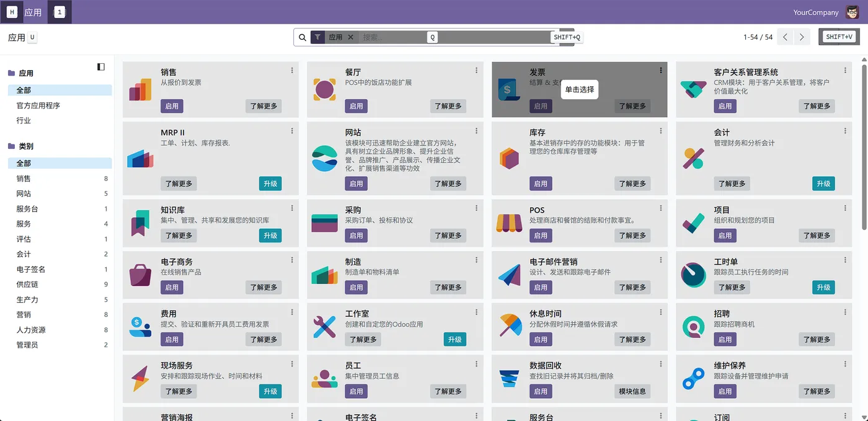Click the Expenses (费用) app icon

pyautogui.click(x=140, y=327)
